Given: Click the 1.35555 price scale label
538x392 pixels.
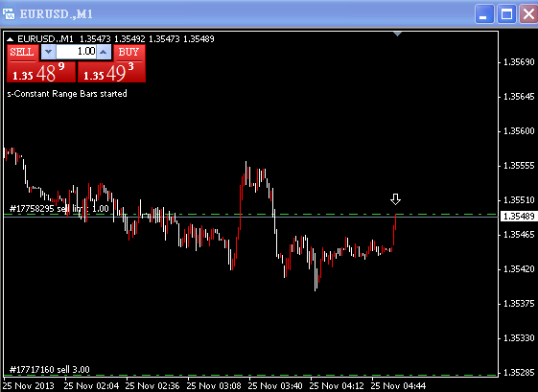Looking at the screenshot, I should tap(519, 166).
